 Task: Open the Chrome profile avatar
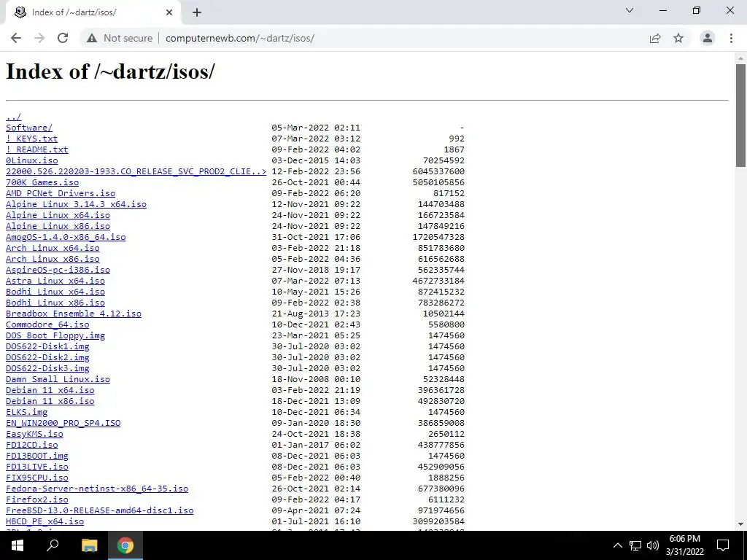[x=708, y=38]
